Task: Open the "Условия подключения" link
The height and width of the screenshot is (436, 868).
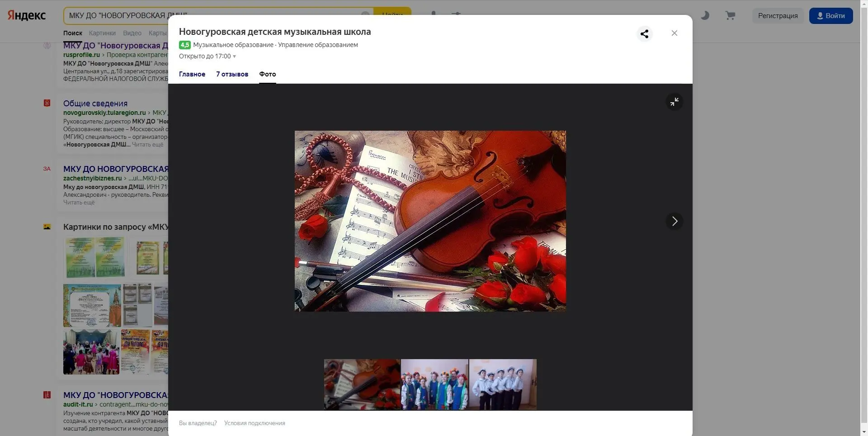Action: pyautogui.click(x=255, y=423)
